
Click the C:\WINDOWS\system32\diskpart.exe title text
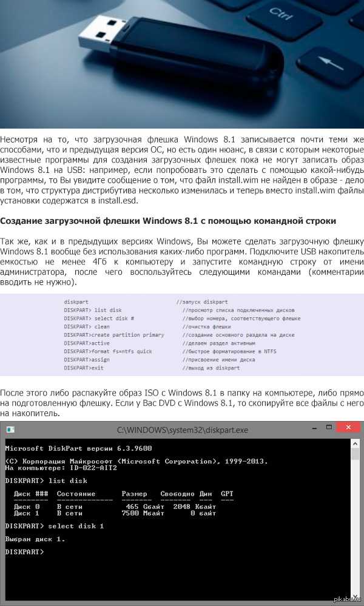pyautogui.click(x=183, y=429)
